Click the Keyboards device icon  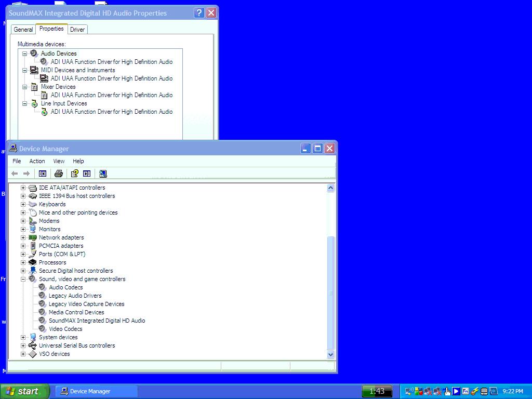click(33, 204)
